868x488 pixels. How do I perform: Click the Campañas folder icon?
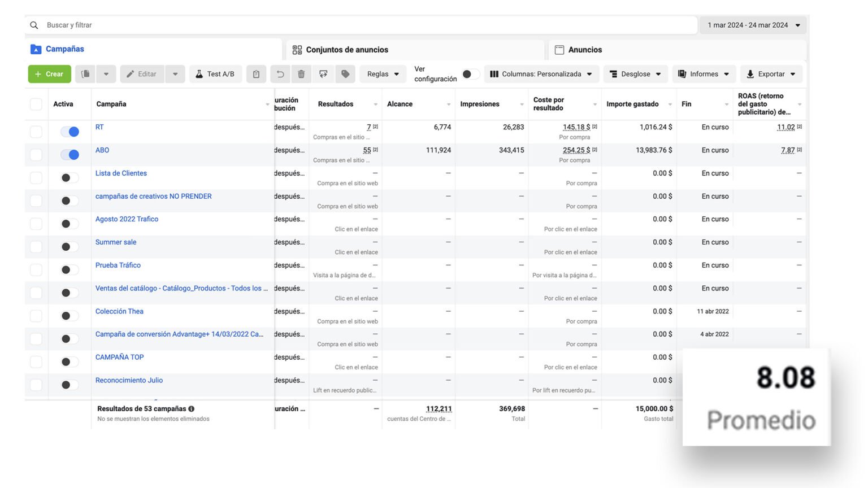coord(36,49)
